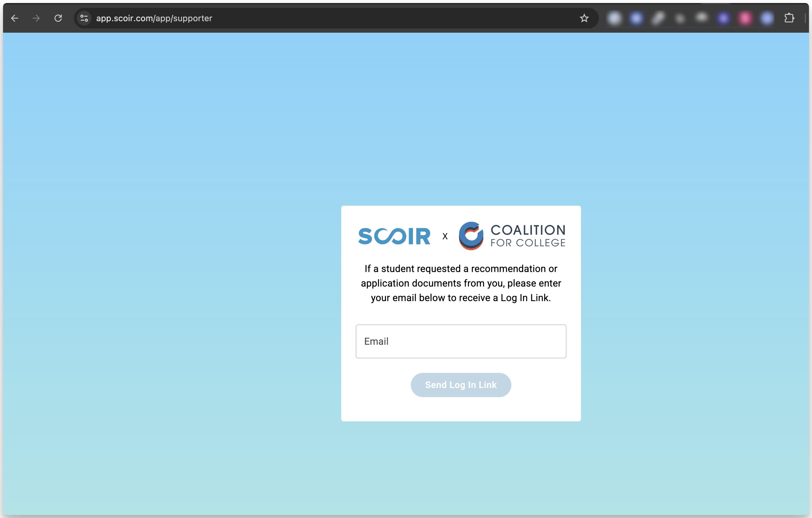The height and width of the screenshot is (518, 812).
Task: Click the SCOIR logo
Action: point(394,236)
